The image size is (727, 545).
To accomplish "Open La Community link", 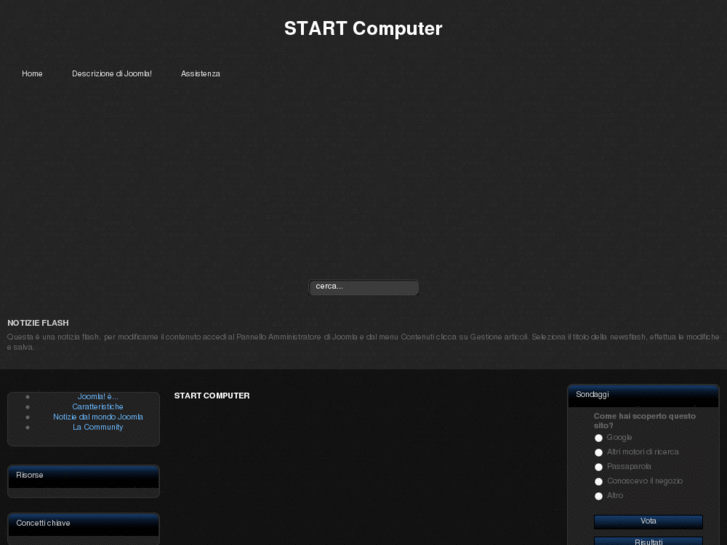I will point(98,427).
